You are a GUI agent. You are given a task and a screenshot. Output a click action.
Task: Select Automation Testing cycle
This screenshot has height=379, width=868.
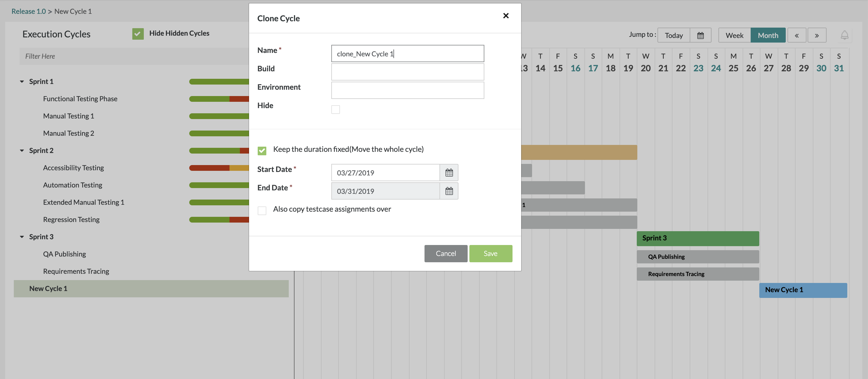tap(72, 185)
